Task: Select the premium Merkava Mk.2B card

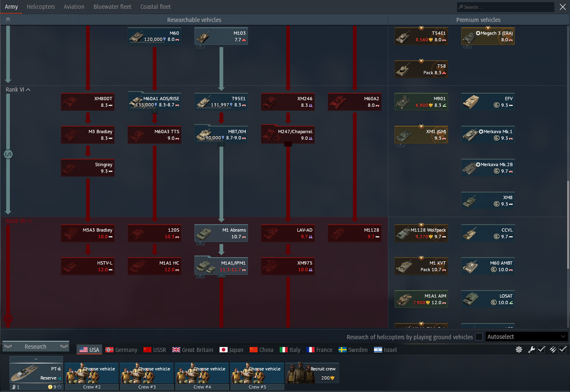Action: pyautogui.click(x=488, y=168)
